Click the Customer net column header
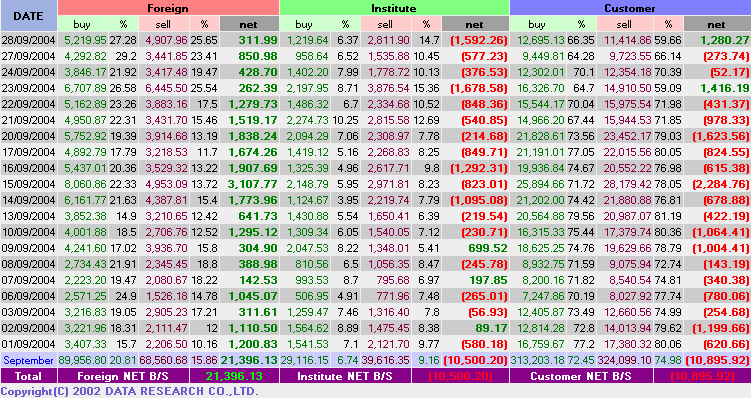Screen dimensions: 751x398 pyautogui.click(x=717, y=24)
